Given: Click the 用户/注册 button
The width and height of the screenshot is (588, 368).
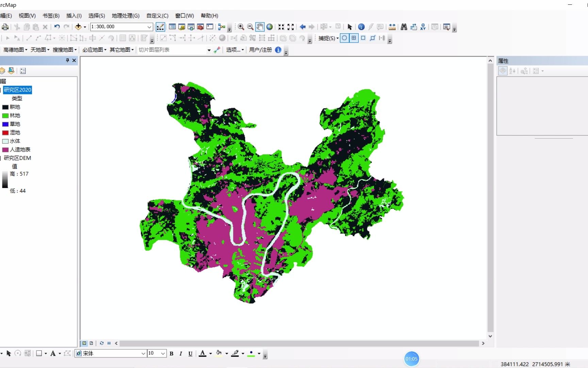Looking at the screenshot, I should click(260, 50).
